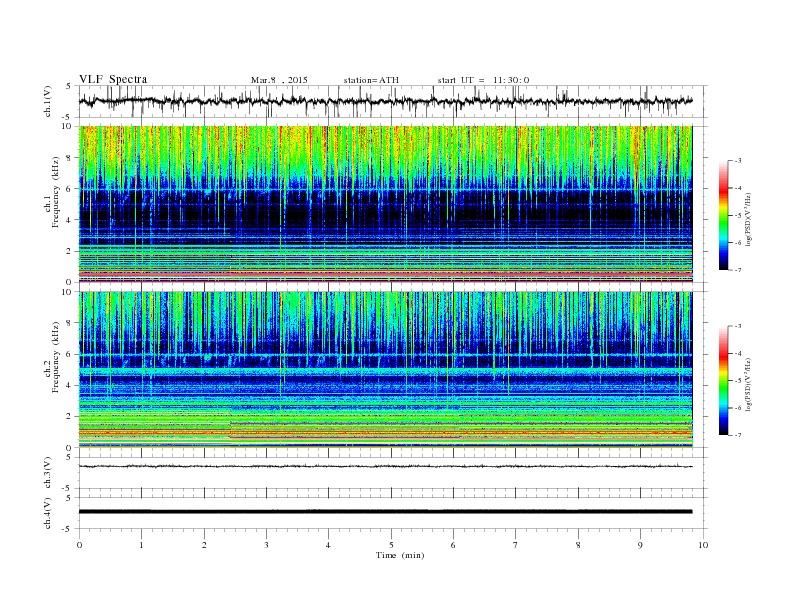Select the date text "Mar.8 , 2015"

279,80
